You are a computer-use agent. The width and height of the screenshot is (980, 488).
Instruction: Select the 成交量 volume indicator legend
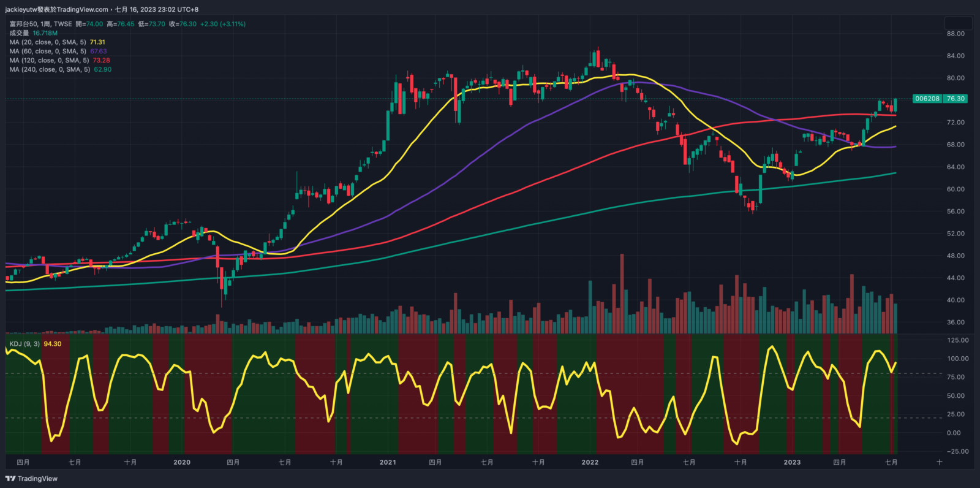click(20, 33)
